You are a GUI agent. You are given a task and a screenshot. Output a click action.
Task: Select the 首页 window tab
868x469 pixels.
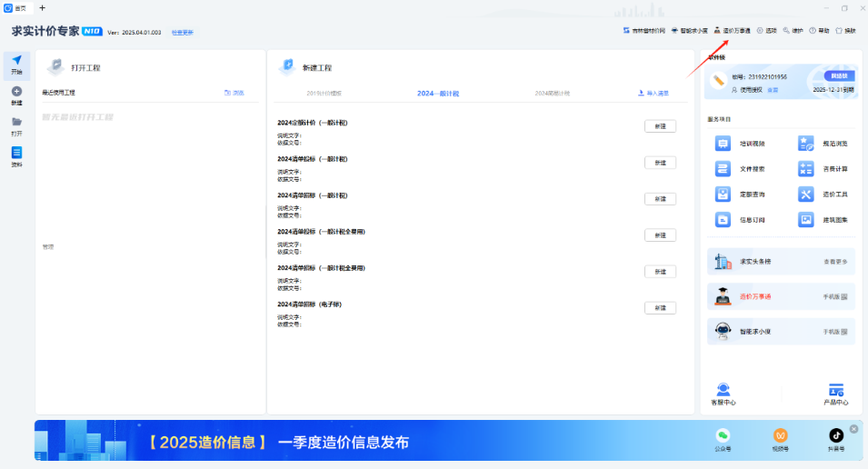coord(16,8)
